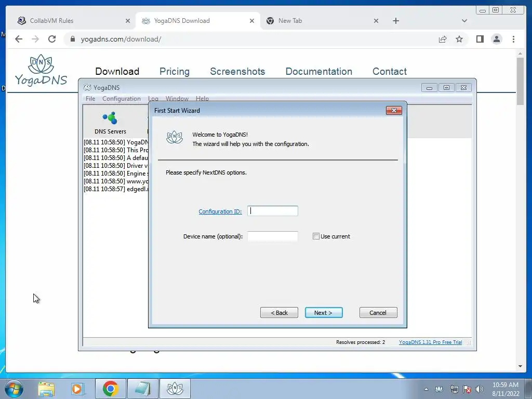Click the page scrollbar down arrow

(520, 366)
